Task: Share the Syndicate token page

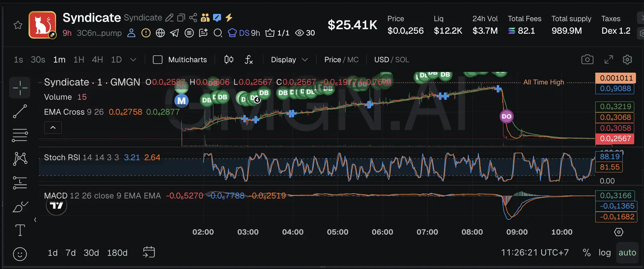Action: pyautogui.click(x=193, y=18)
